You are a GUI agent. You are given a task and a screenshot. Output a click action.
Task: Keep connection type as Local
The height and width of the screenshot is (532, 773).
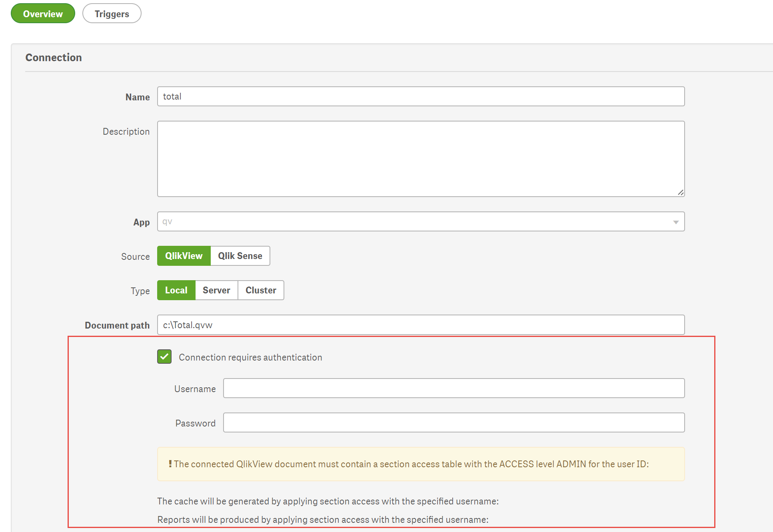176,290
